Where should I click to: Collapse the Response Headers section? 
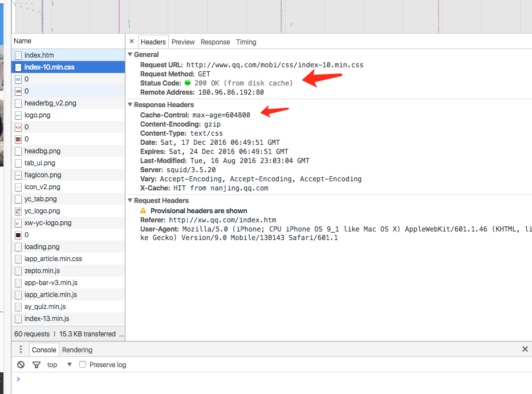click(x=130, y=105)
